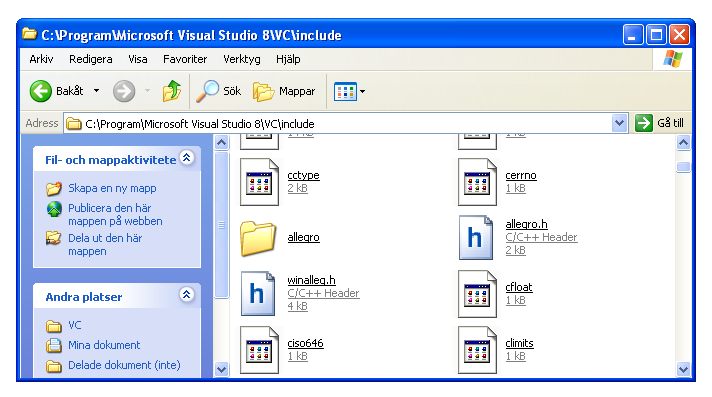Click task pane scrollbar down arrow
Viewport: 712px width, 397px height.
(221, 369)
